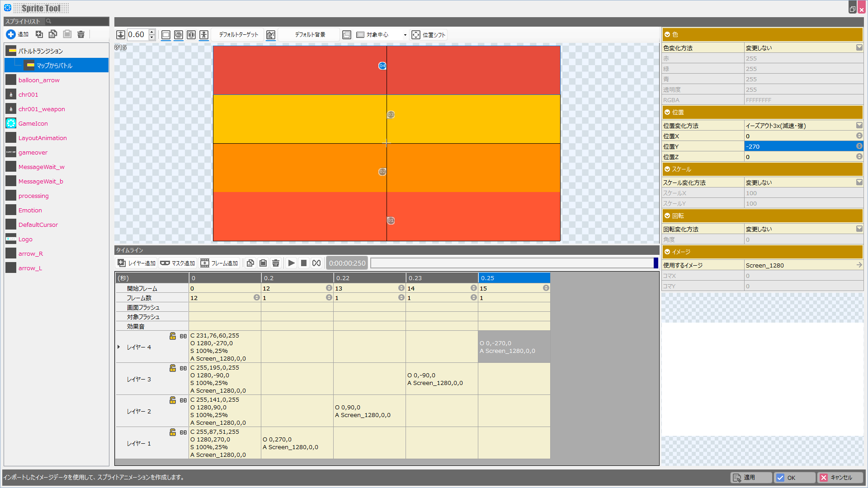Click the OK button
This screenshot has width=868, height=488.
794,478
